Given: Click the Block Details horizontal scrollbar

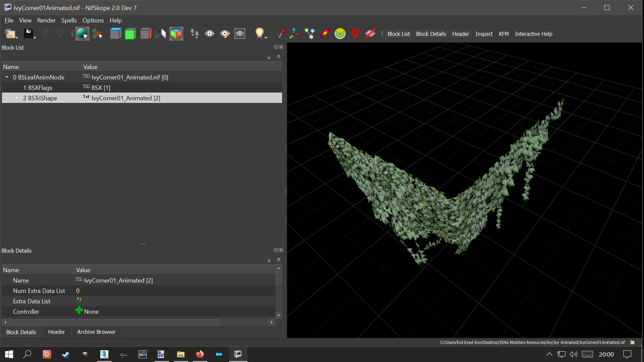Looking at the screenshot, I should [114, 322].
